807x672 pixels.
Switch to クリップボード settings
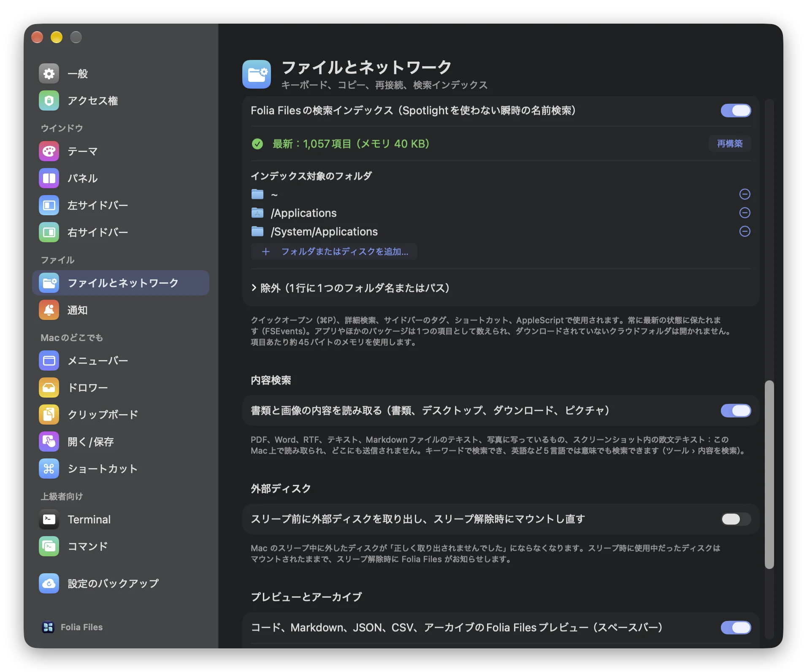click(121, 415)
